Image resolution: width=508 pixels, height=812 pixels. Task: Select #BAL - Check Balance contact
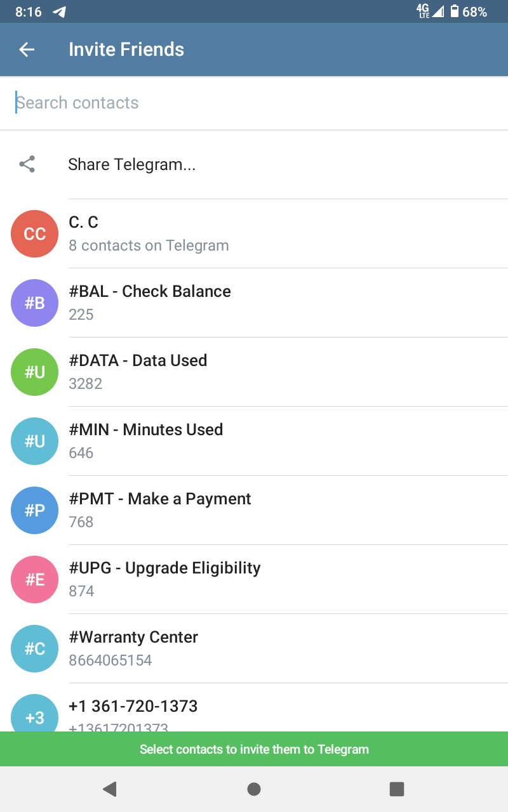(x=254, y=303)
